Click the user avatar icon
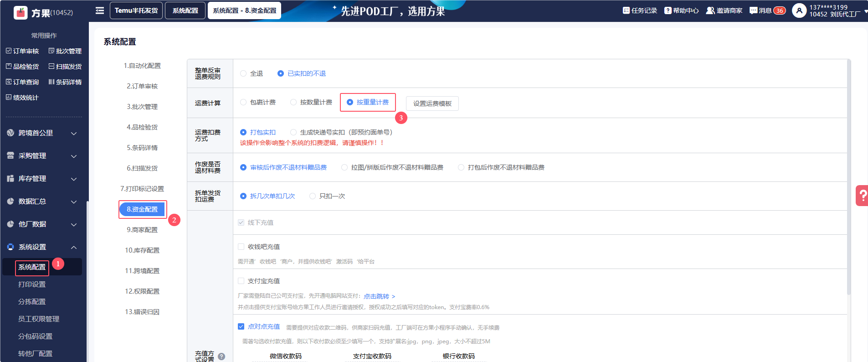This screenshot has height=362, width=868. [x=799, y=10]
